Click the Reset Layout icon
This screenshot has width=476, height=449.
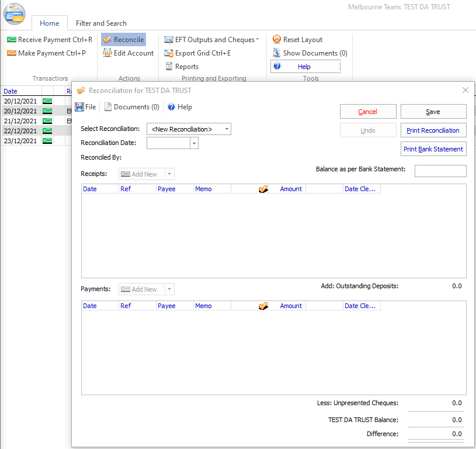click(x=277, y=40)
